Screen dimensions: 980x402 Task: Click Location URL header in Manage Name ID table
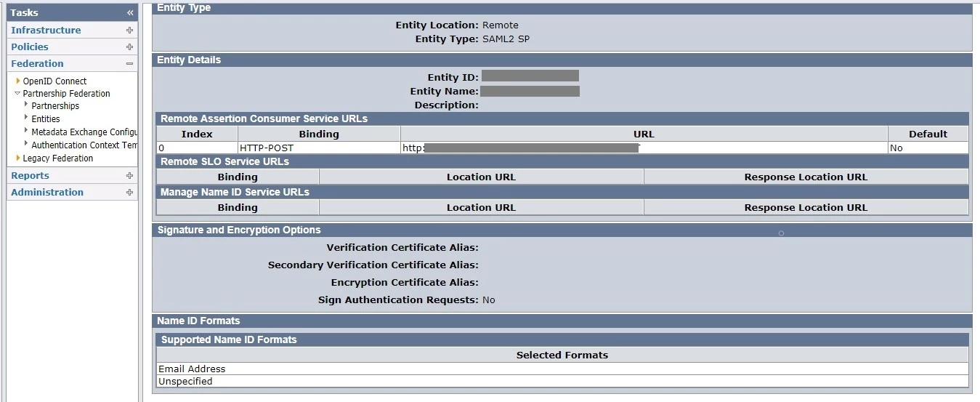tap(481, 208)
